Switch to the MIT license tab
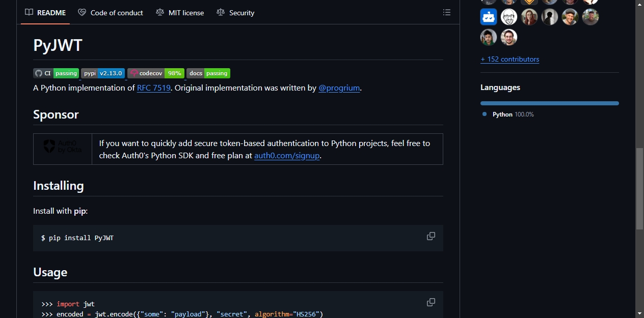This screenshot has height=318, width=644. [x=180, y=13]
